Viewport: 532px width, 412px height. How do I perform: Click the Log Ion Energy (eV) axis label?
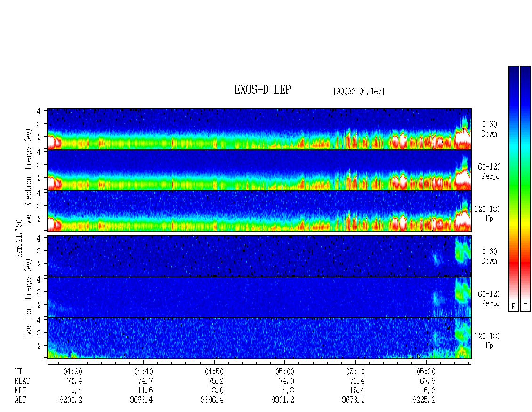coord(29,298)
